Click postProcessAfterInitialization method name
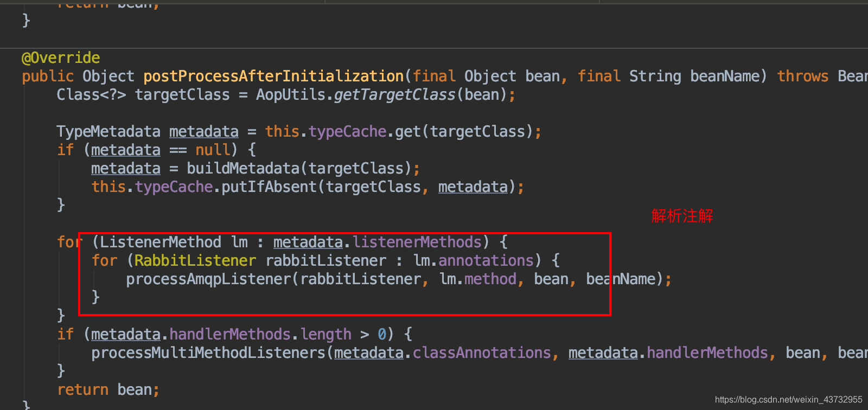Viewport: 868px width, 410px height. [x=273, y=76]
